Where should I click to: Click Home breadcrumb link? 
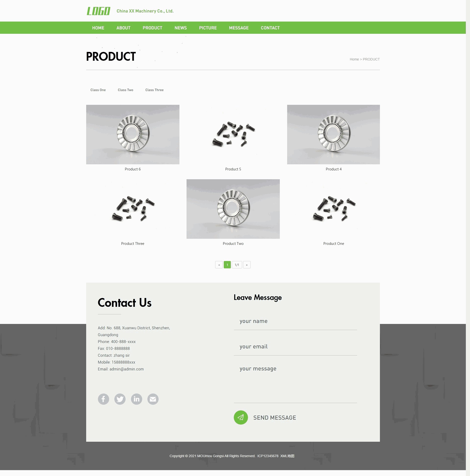(x=354, y=59)
